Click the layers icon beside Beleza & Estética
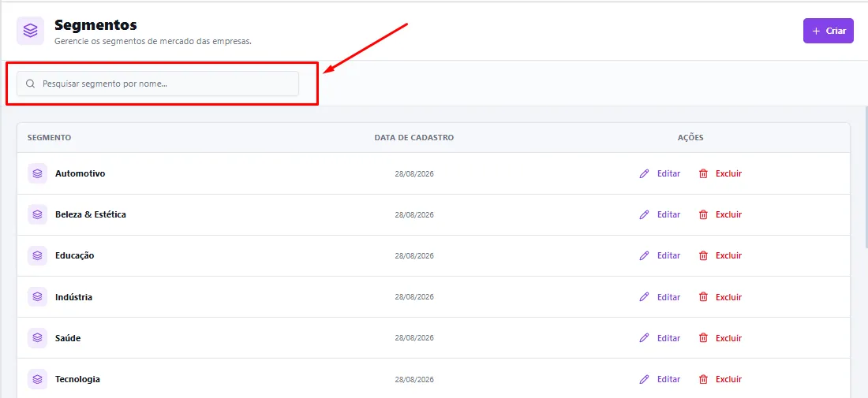The height and width of the screenshot is (398, 868). [x=37, y=214]
